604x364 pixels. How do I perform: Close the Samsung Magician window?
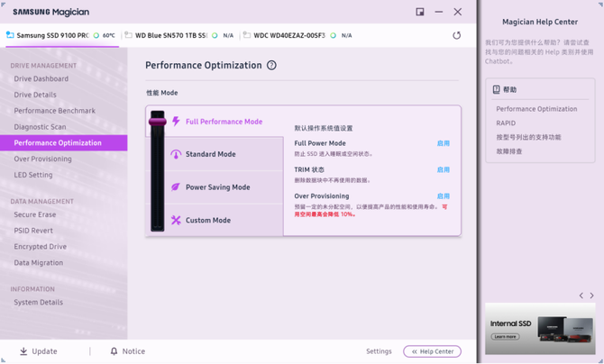click(x=458, y=12)
